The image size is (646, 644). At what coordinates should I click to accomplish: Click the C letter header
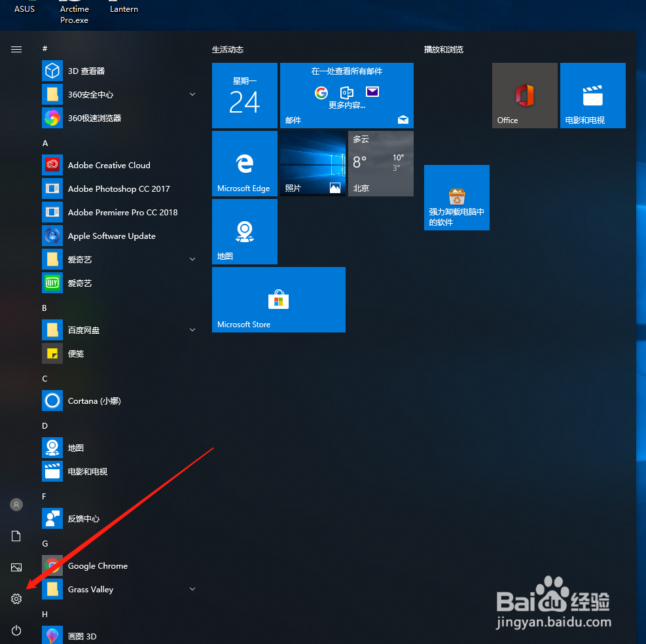45,379
